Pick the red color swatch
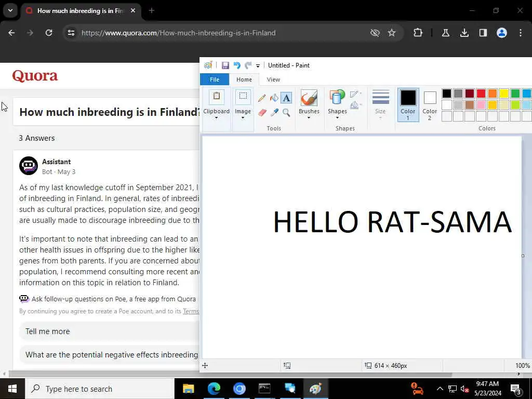 coord(481,94)
